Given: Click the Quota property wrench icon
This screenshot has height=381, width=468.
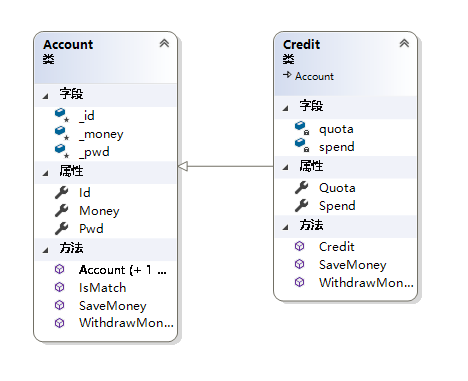Looking at the screenshot, I should click(x=301, y=188).
